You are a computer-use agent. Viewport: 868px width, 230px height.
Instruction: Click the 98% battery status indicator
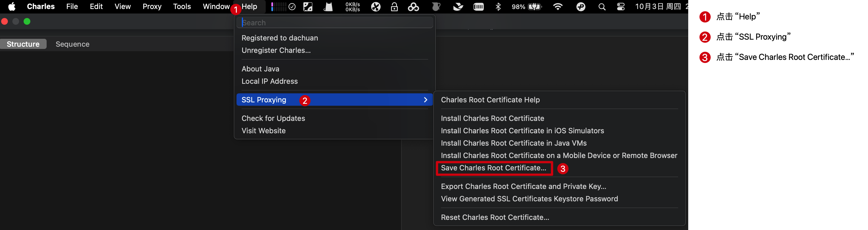[527, 7]
